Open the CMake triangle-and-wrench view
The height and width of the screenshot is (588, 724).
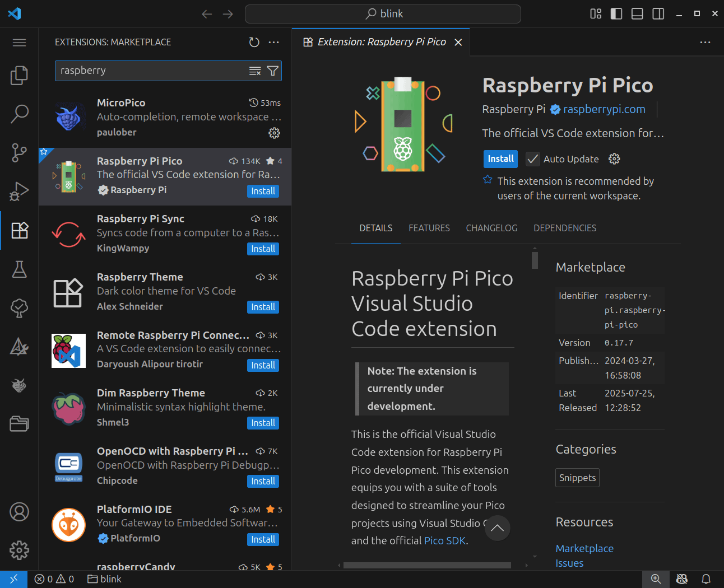tap(19, 347)
